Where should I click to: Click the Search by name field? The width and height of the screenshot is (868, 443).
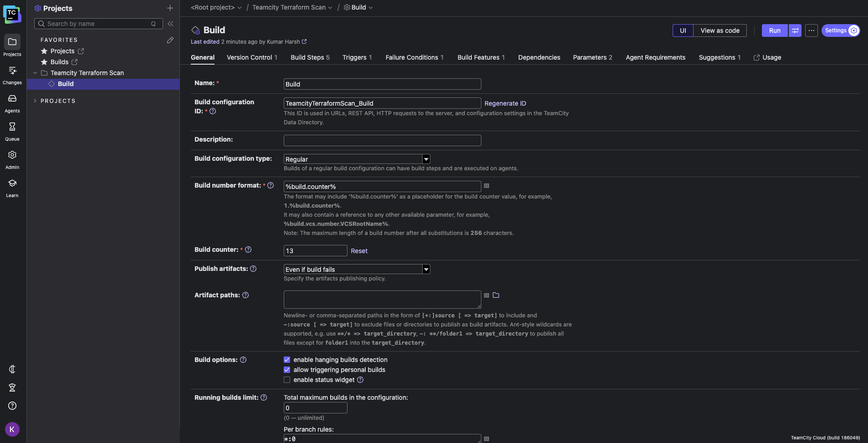(x=98, y=24)
